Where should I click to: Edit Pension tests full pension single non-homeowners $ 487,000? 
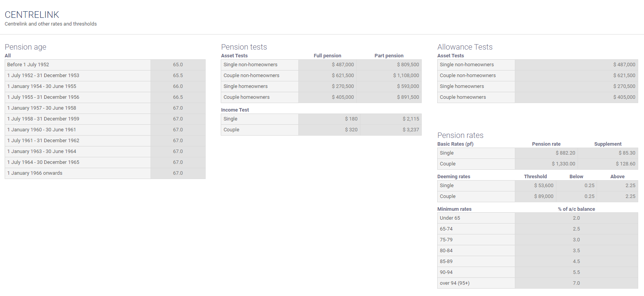tap(327, 65)
